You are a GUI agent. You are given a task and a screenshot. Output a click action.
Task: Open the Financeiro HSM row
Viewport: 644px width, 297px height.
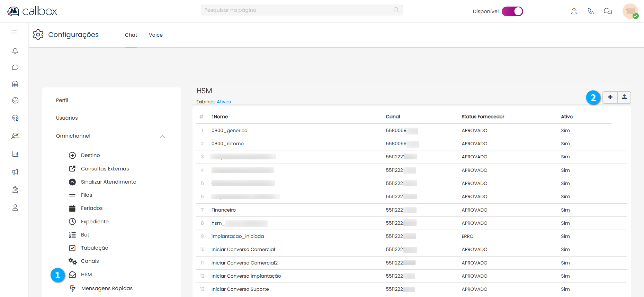[x=223, y=210]
